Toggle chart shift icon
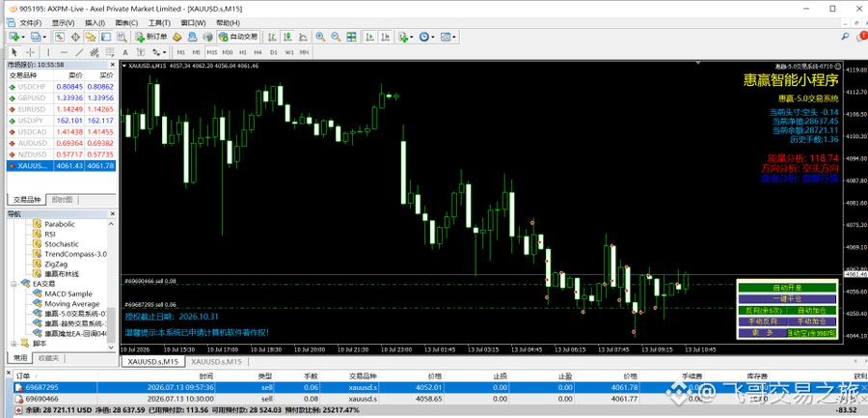 384,37
